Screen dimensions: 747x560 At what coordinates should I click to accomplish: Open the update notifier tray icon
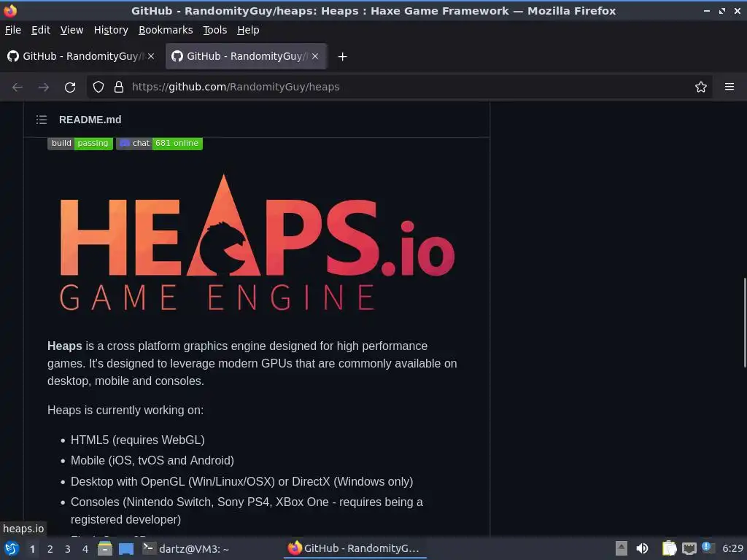[708, 548]
